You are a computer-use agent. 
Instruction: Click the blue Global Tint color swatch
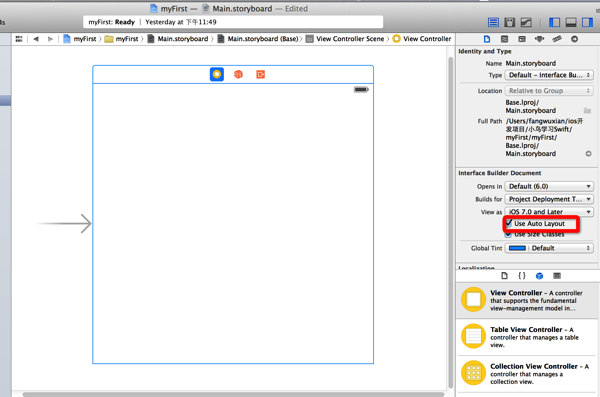click(517, 248)
